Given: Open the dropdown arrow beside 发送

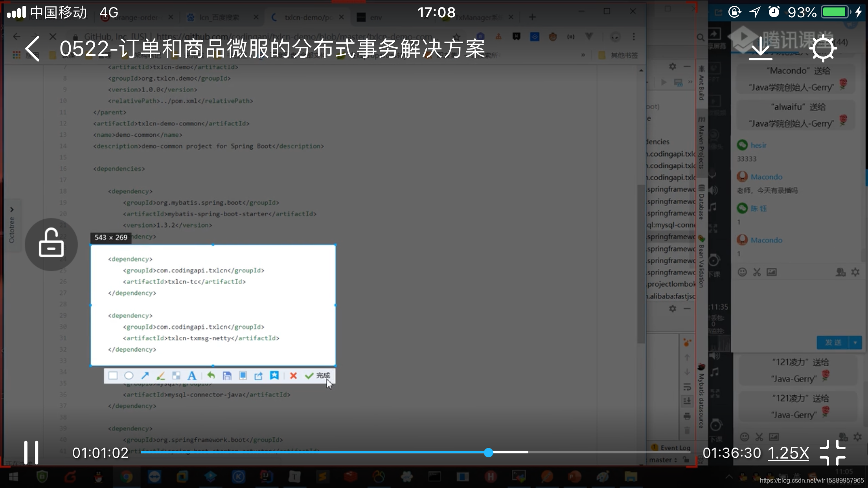Looking at the screenshot, I should point(855,343).
